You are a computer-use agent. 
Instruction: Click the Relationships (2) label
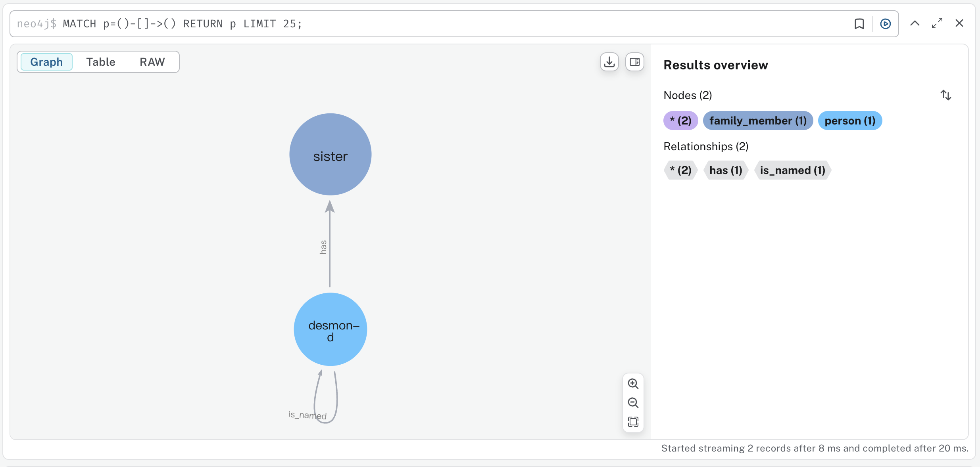706,146
